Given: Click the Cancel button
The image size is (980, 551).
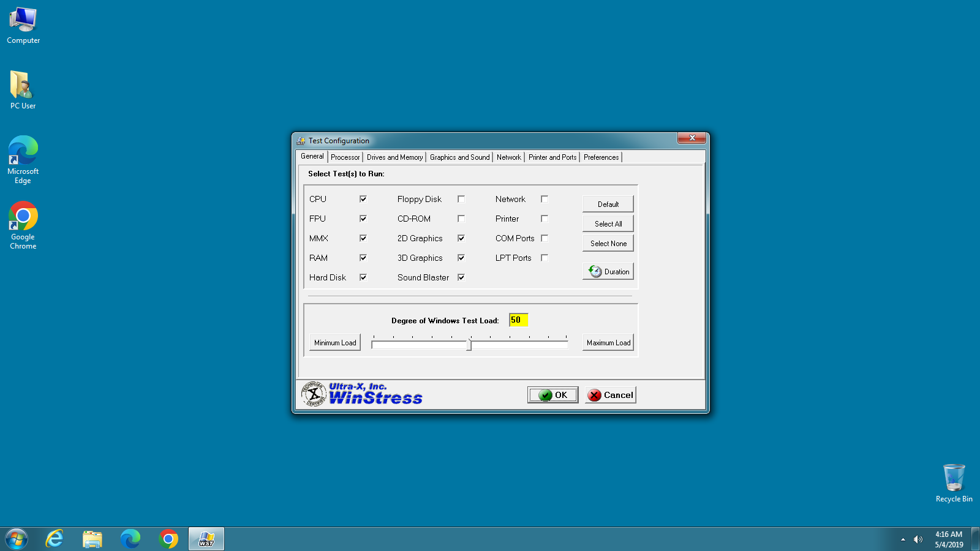Looking at the screenshot, I should pyautogui.click(x=611, y=395).
